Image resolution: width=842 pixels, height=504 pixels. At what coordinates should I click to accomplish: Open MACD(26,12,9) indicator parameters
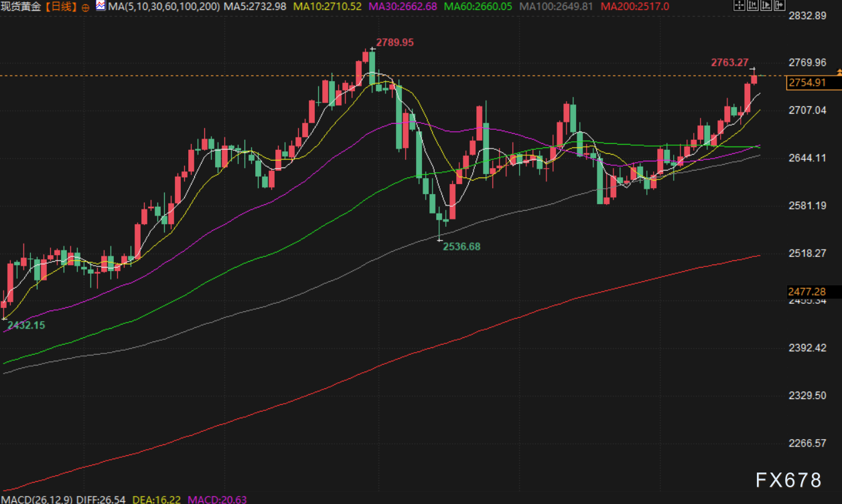coord(35,499)
